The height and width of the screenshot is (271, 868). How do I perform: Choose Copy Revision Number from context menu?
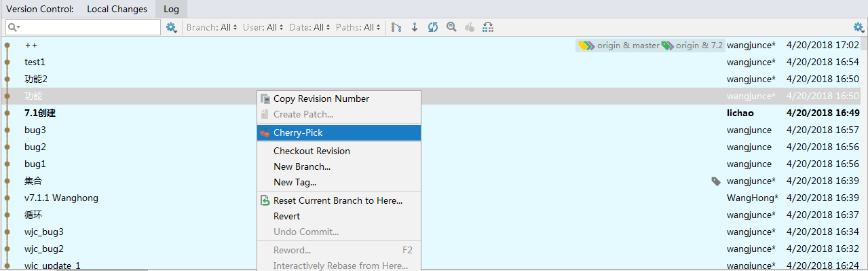(339, 98)
